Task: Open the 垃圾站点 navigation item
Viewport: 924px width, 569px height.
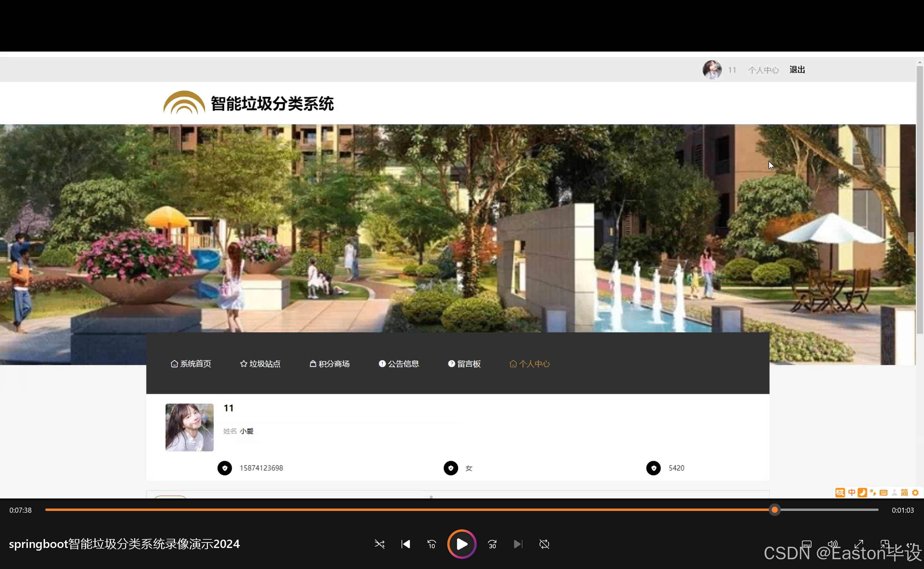Action: click(260, 364)
